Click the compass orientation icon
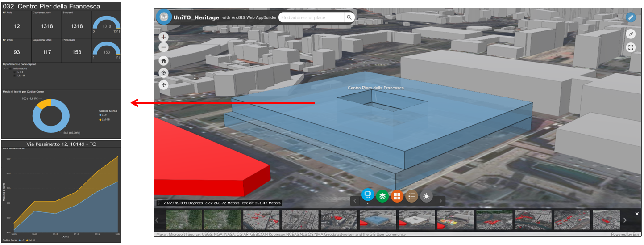Viewport: 644px width, 245px height. (630, 34)
